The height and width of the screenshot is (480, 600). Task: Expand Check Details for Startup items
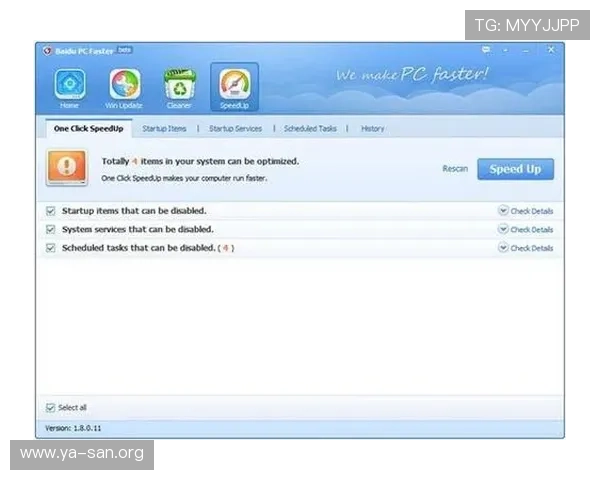[525, 212]
